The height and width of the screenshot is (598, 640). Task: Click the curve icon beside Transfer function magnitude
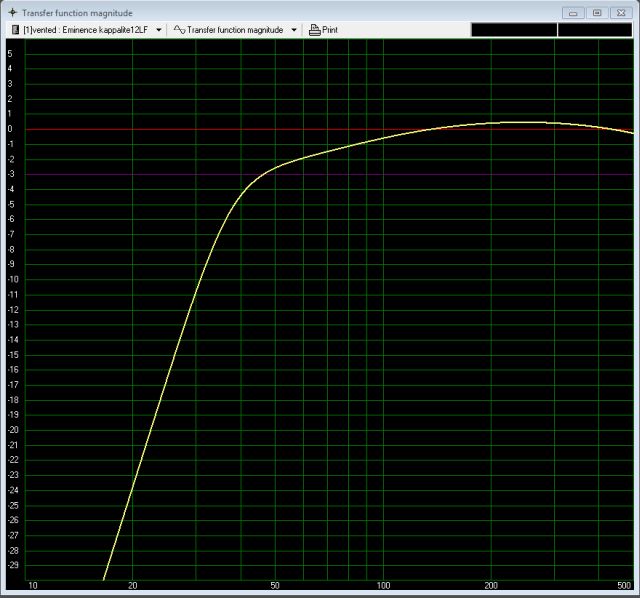180,30
